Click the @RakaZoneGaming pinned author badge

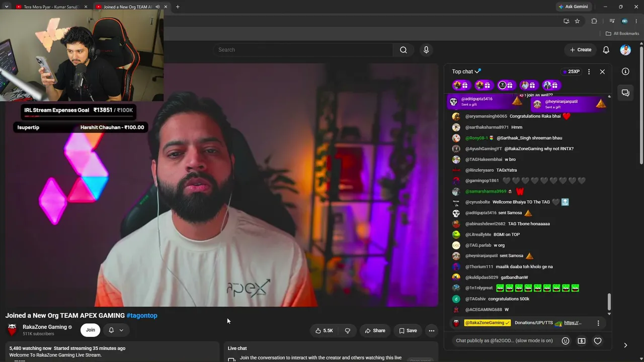(488, 323)
